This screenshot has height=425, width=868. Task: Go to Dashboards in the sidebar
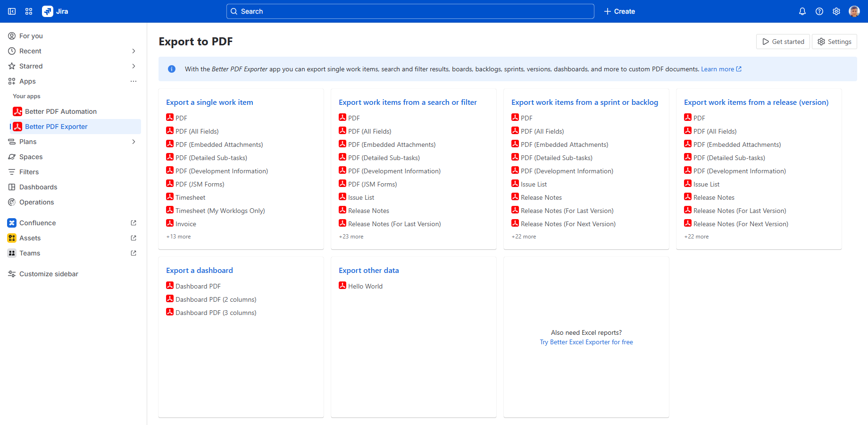point(38,187)
